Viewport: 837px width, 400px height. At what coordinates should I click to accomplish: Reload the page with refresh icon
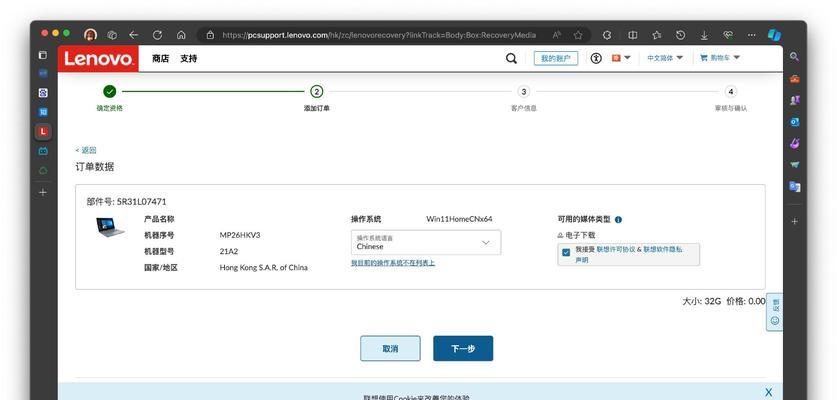[x=157, y=35]
